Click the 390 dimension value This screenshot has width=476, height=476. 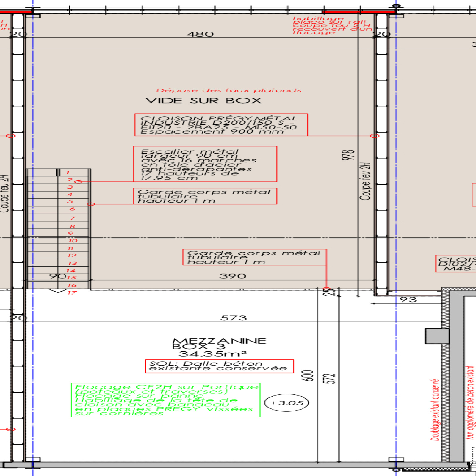[233, 276]
